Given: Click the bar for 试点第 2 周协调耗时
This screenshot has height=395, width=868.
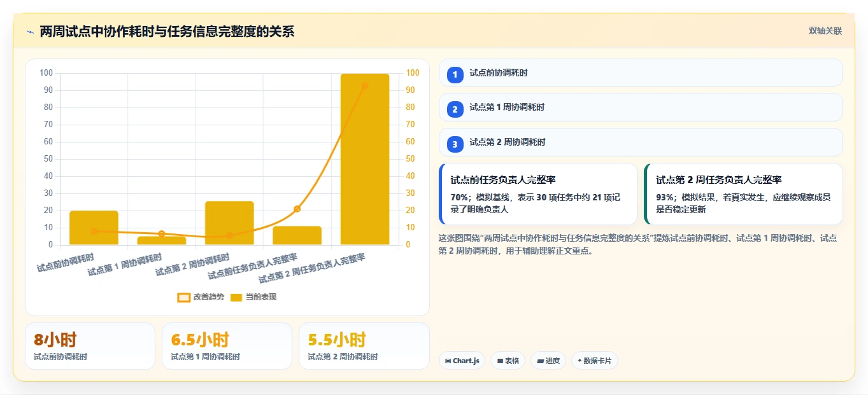Looking at the screenshot, I should [229, 223].
